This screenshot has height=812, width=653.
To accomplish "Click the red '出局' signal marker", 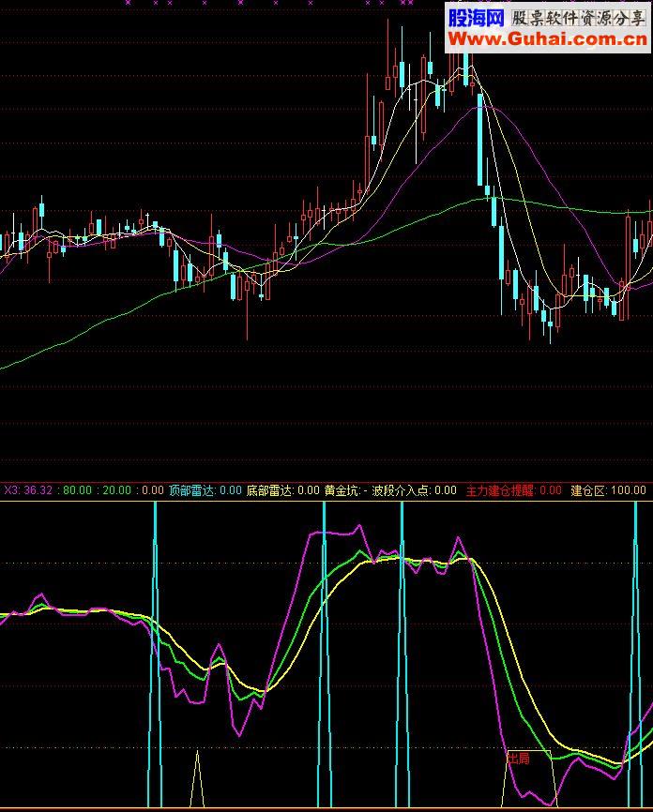I will (518, 759).
